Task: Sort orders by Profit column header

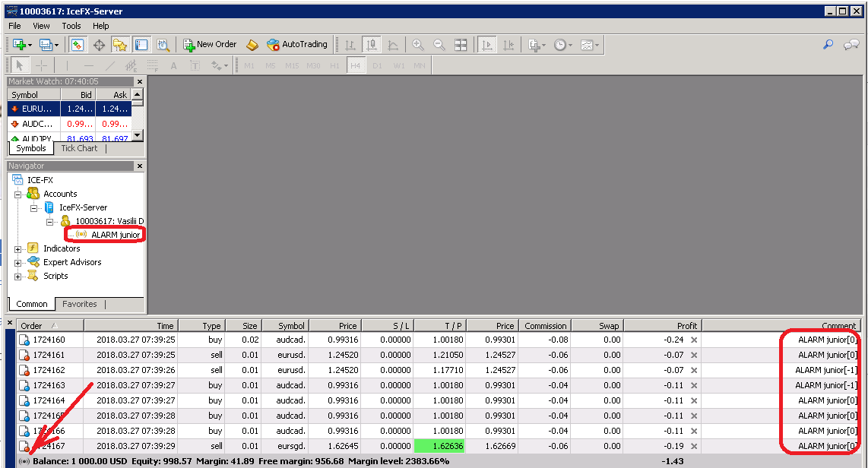Action: point(663,326)
